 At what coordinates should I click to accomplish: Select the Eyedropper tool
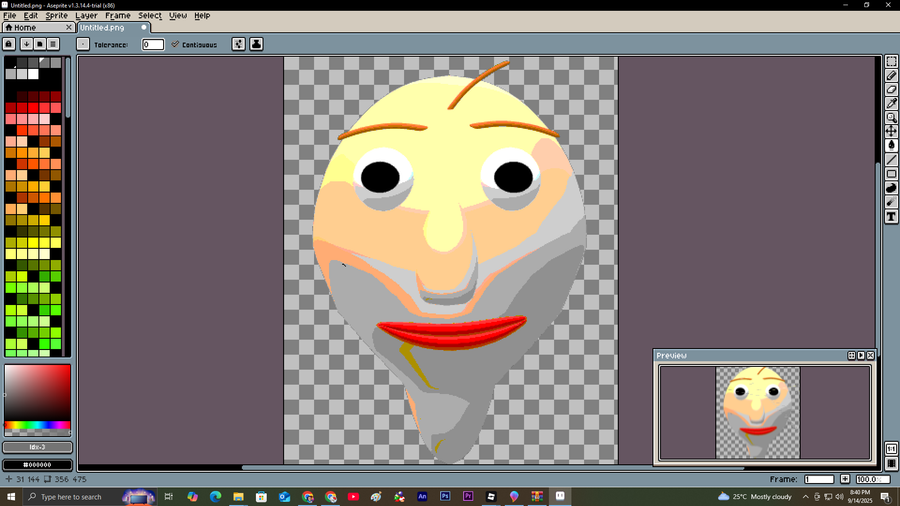[x=891, y=104]
